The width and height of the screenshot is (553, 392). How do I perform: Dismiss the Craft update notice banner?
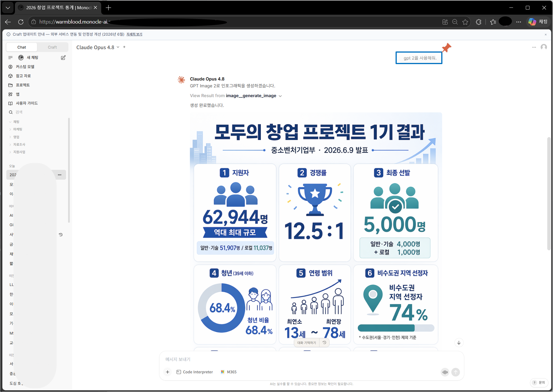546,34
